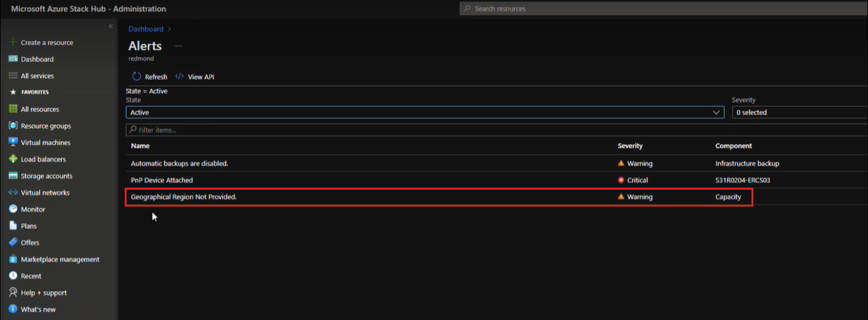Click the Virtual machines icon
This screenshot has height=320, width=868.
[13, 142]
